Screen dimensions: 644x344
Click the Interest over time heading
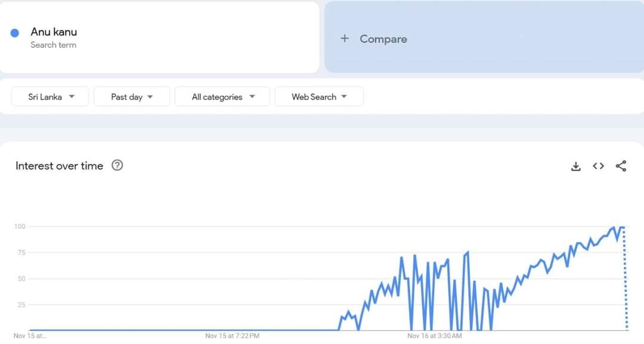pyautogui.click(x=59, y=166)
